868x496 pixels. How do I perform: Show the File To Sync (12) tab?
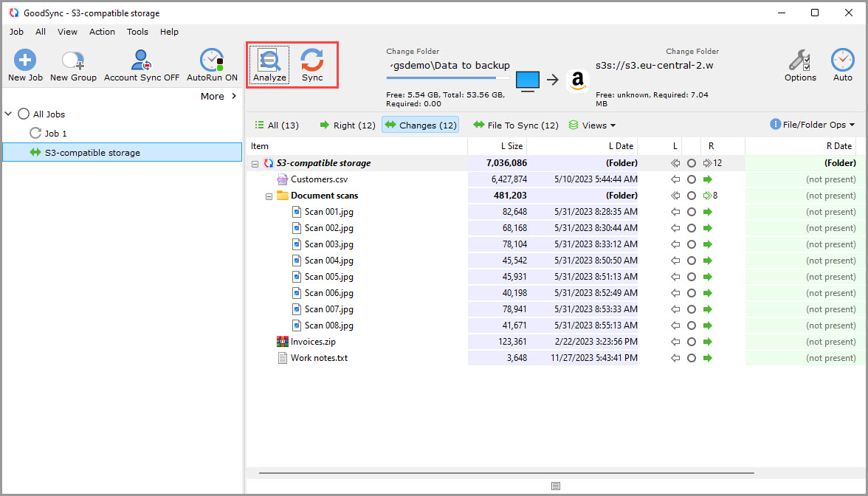click(x=516, y=125)
